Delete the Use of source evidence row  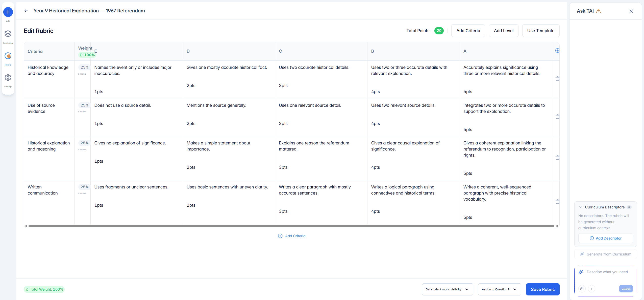[557, 117]
